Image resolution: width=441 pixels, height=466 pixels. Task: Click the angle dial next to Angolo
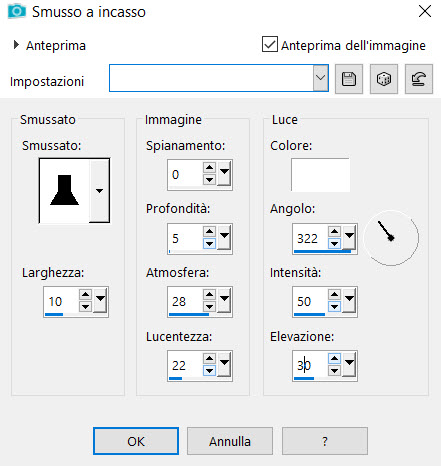coord(391,238)
